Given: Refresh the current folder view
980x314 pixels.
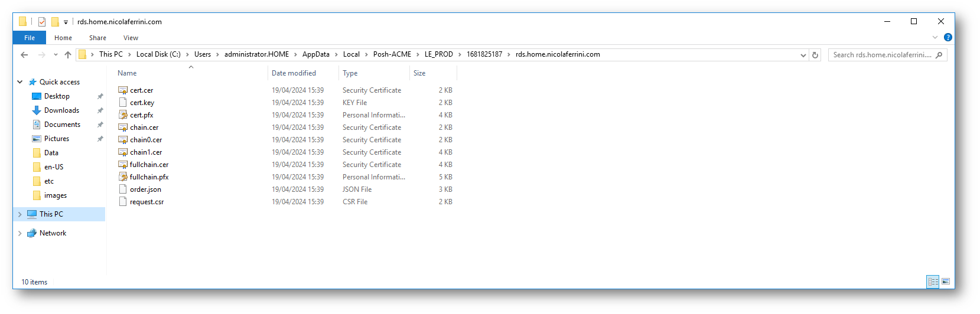Looking at the screenshot, I should coord(815,55).
